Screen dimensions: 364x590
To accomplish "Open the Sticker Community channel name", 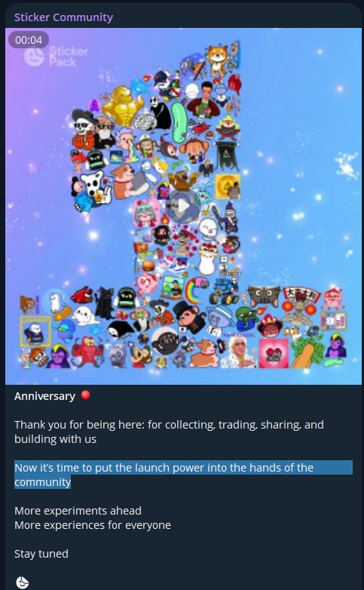I will pos(63,17).
